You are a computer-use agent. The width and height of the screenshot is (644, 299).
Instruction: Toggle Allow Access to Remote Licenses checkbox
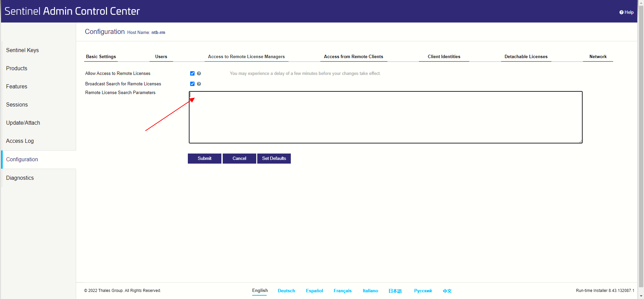point(192,74)
